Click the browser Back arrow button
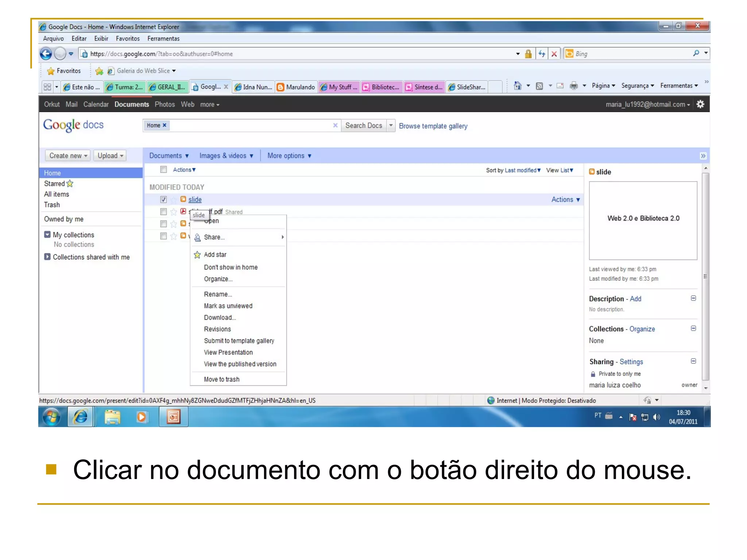747x560 pixels. pyautogui.click(x=46, y=54)
